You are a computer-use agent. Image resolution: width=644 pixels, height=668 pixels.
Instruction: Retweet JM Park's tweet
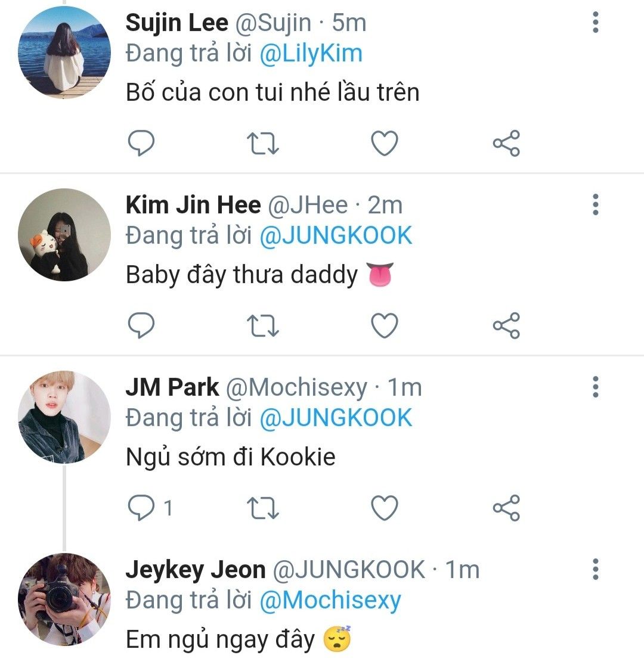263,508
